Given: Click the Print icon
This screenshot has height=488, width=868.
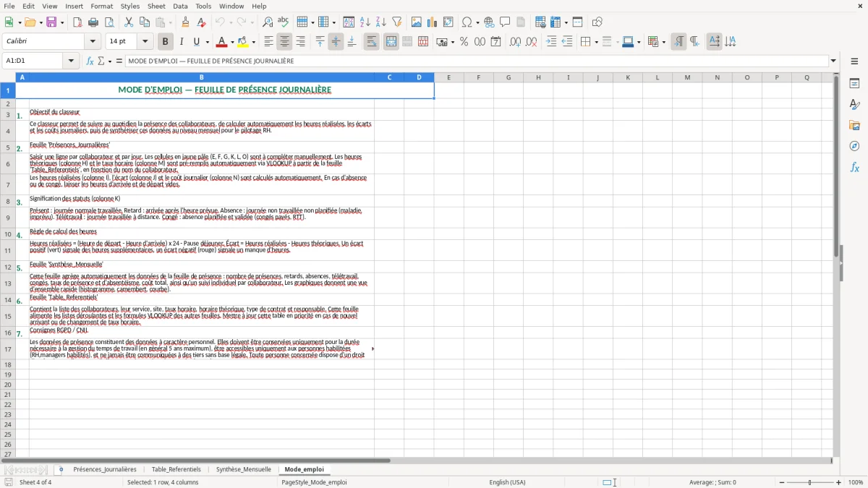Looking at the screenshot, I should 93,22.
